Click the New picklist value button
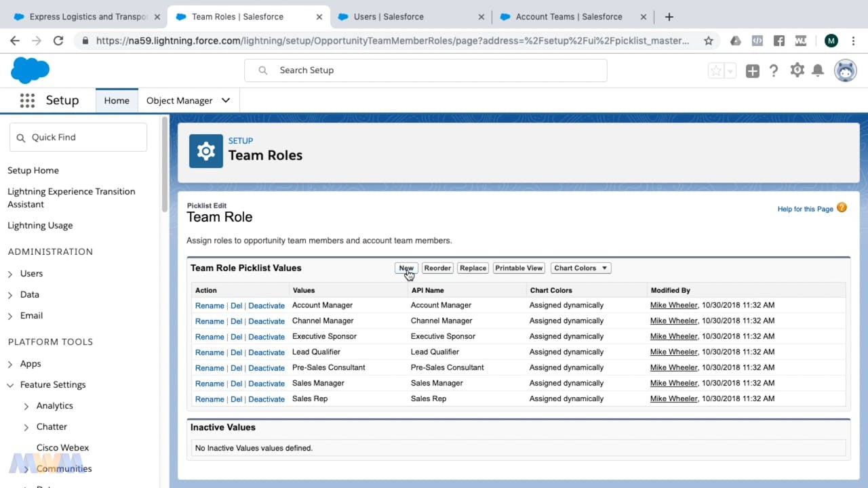 click(x=406, y=268)
